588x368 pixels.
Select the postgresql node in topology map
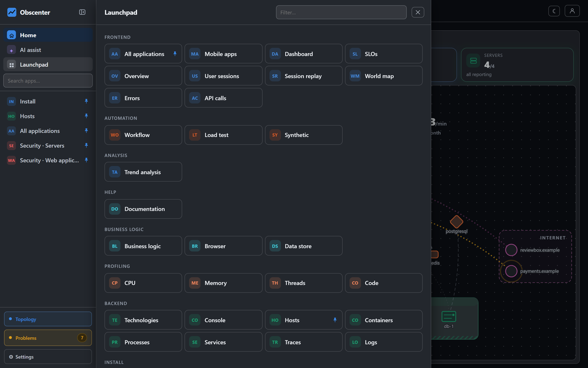[x=456, y=221]
